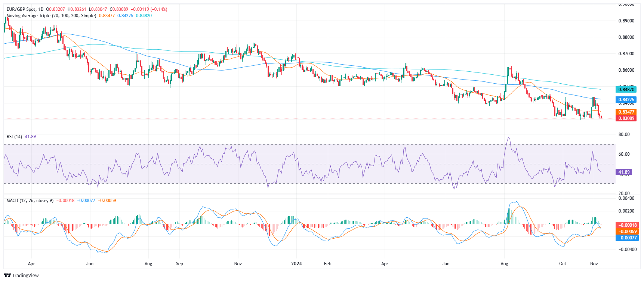Click the RSI (14) indicator label
Screen dimensions: 644x282
point(14,137)
